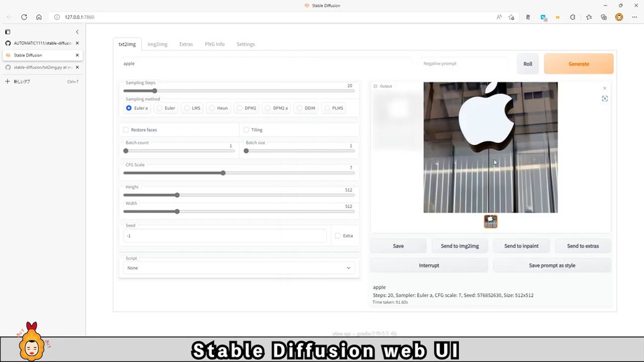Open the Script dropdown
This screenshot has width=644, height=362.
239,268
